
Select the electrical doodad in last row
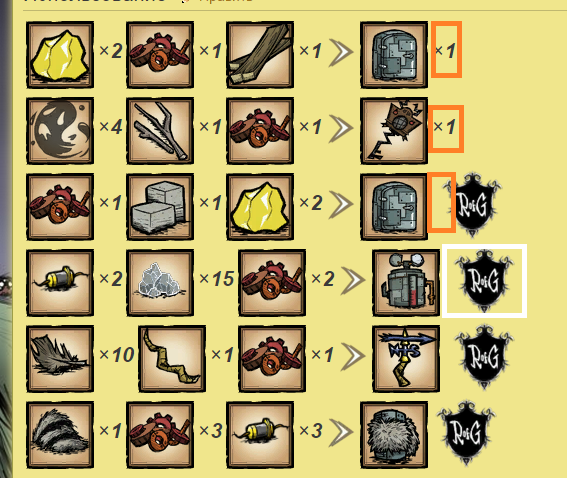click(260, 434)
